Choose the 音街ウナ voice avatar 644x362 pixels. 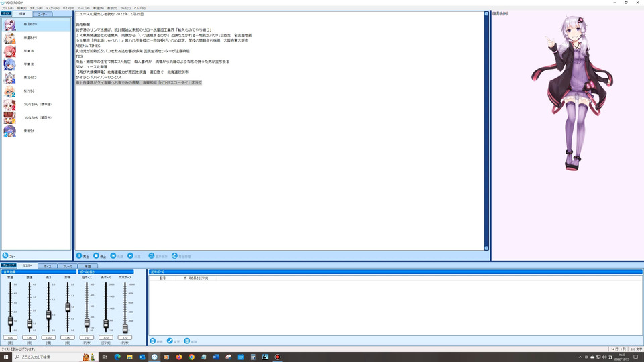click(10, 131)
